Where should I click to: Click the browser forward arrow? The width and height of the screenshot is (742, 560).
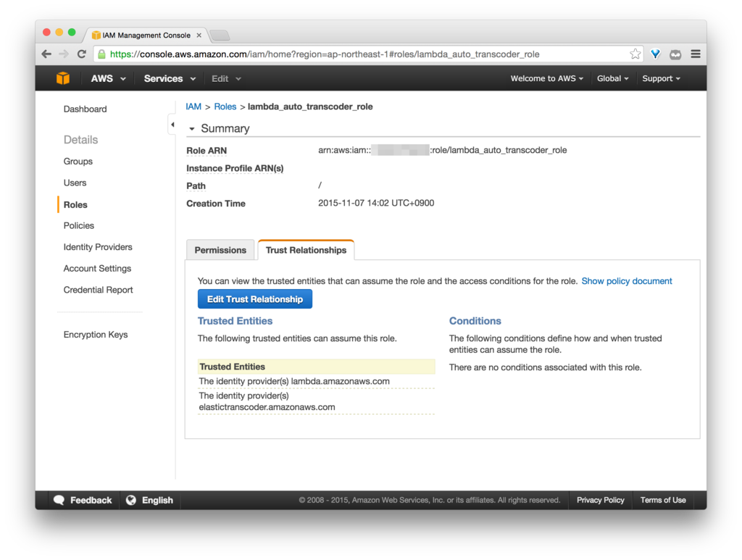click(x=64, y=54)
